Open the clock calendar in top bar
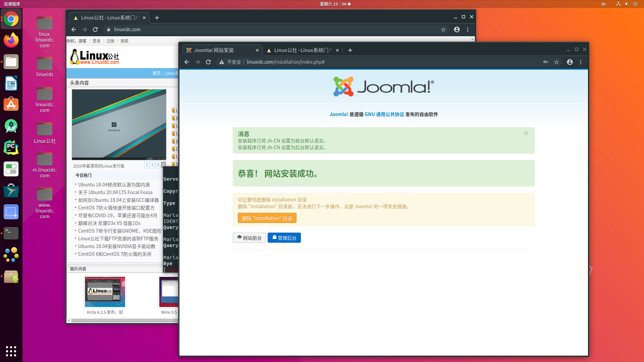This screenshot has width=644, height=362. pyautogui.click(x=335, y=4)
